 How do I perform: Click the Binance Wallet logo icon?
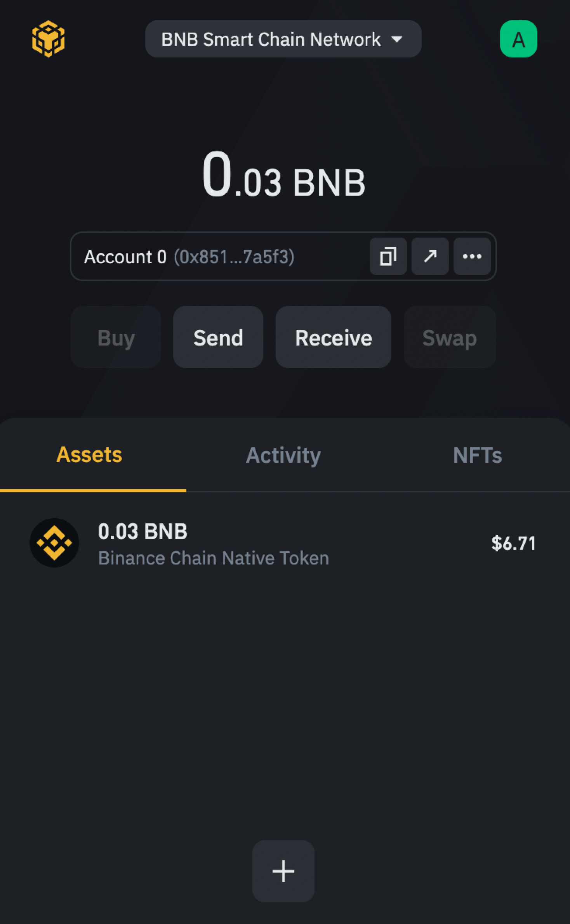click(48, 39)
